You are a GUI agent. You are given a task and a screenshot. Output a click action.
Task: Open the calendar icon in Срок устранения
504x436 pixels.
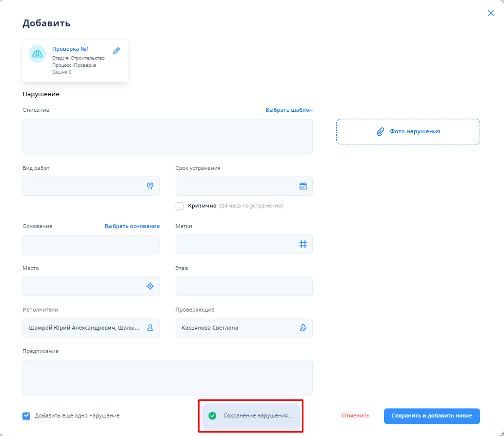click(303, 186)
